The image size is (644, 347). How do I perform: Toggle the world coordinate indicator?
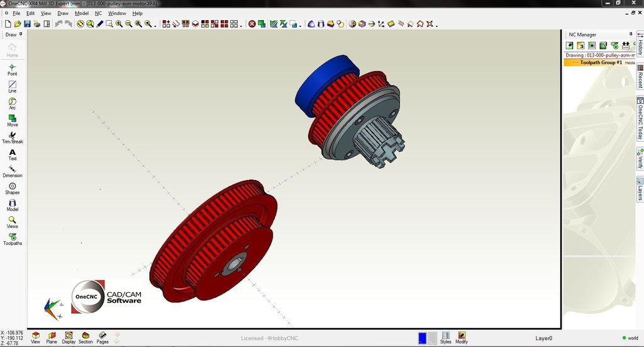(x=629, y=338)
